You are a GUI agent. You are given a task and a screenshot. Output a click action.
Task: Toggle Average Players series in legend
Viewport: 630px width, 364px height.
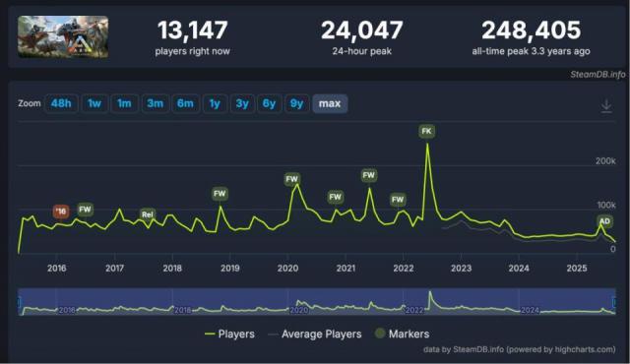(315, 334)
